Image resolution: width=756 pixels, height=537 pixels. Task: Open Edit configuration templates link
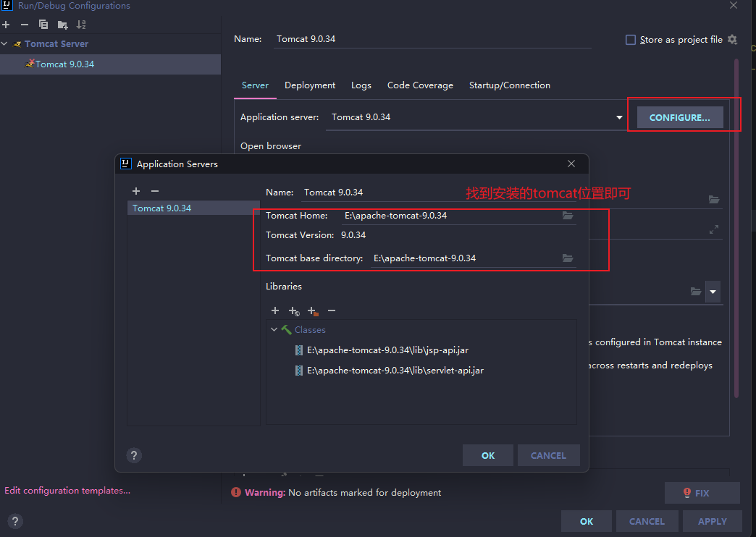pos(67,490)
